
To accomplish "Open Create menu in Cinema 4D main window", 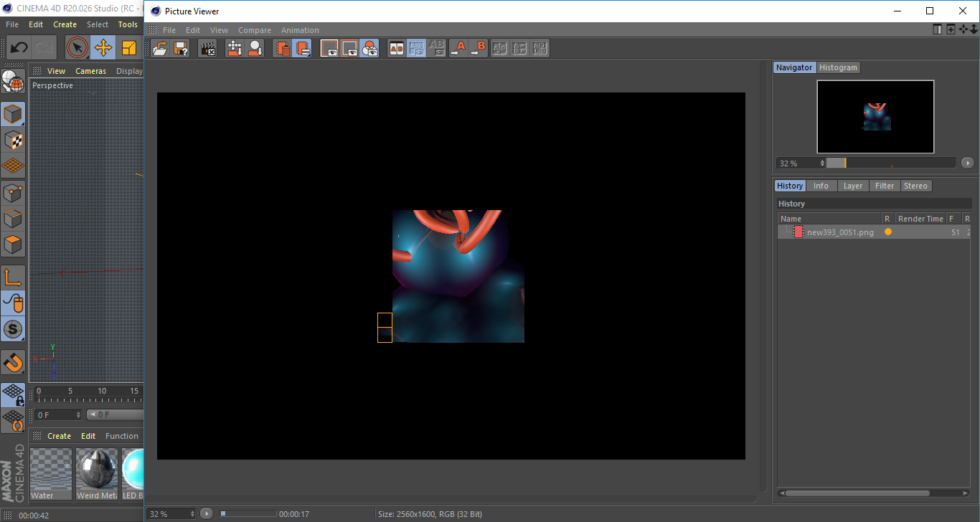I will tap(65, 24).
